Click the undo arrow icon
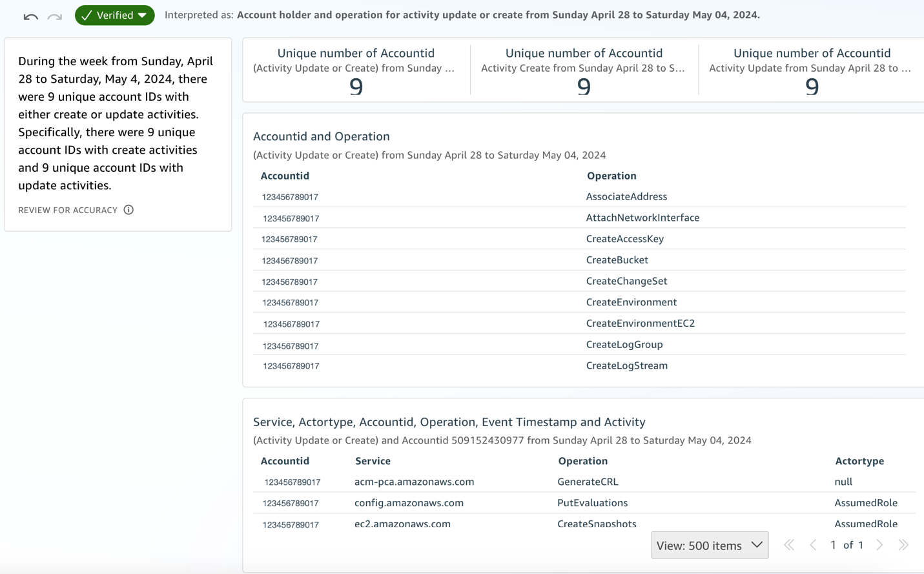Image resolution: width=924 pixels, height=574 pixels. (30, 15)
